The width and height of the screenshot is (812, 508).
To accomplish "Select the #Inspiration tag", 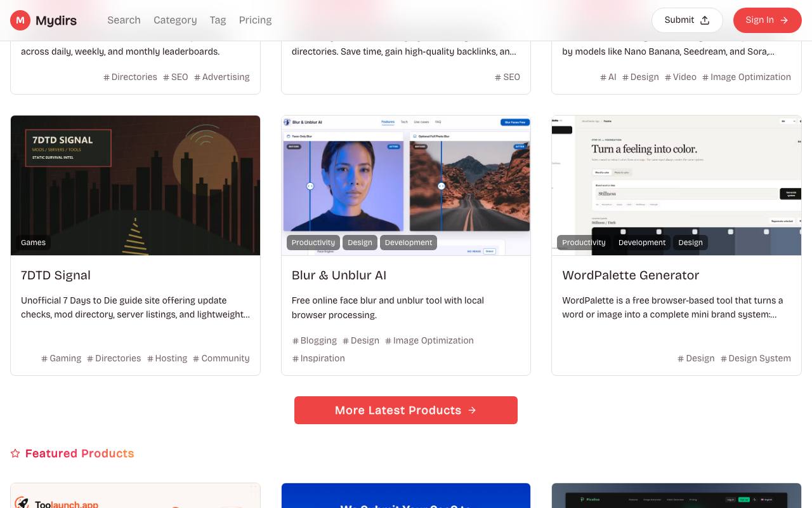I will [x=318, y=358].
